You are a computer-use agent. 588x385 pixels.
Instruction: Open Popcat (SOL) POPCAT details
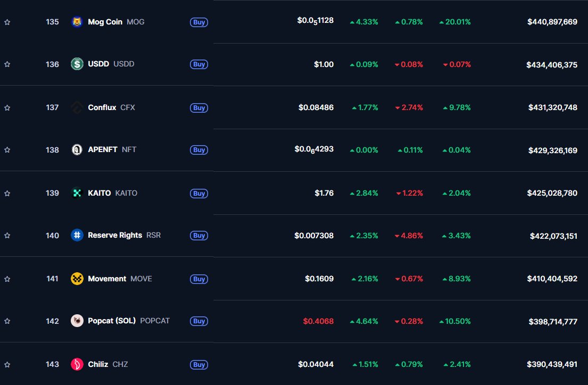point(129,321)
